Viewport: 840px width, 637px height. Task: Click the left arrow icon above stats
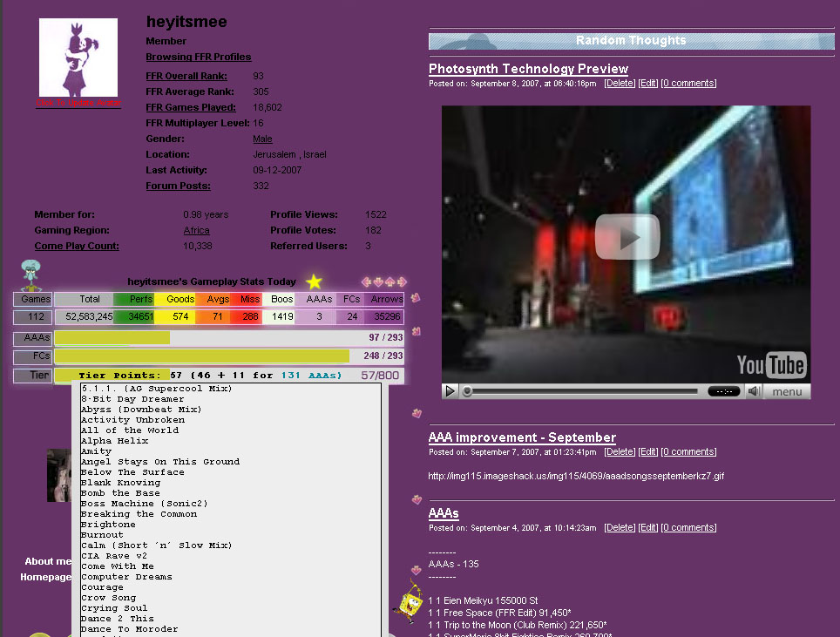pos(367,281)
